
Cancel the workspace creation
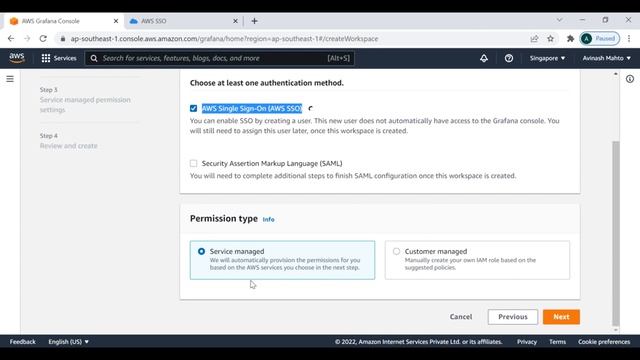click(x=461, y=317)
